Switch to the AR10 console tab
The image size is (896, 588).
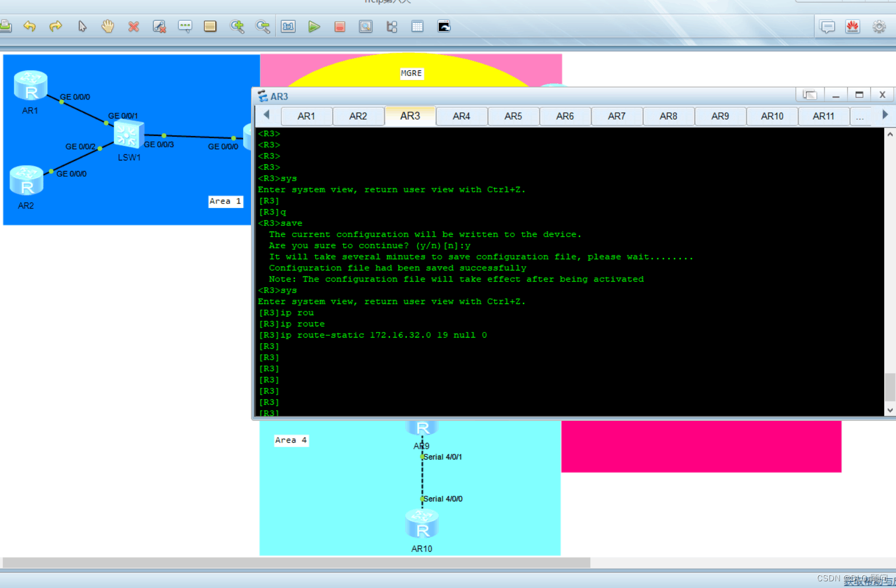pyautogui.click(x=772, y=116)
